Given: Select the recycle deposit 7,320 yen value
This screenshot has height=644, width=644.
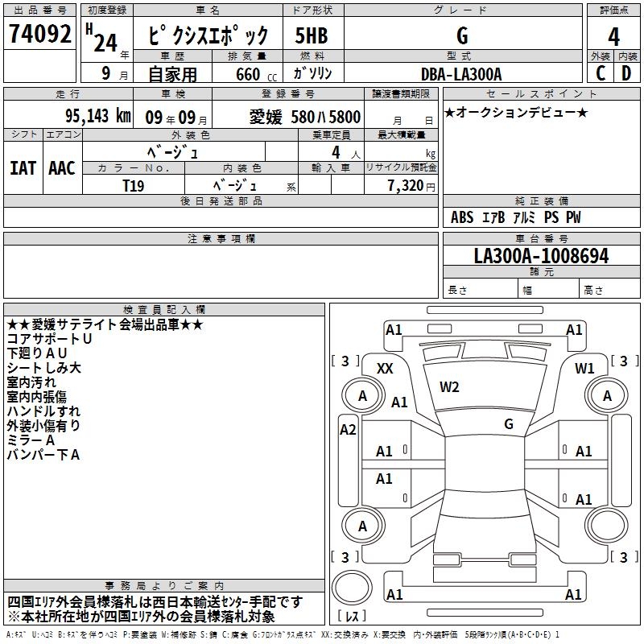Looking at the screenshot, I should pyautogui.click(x=411, y=185).
